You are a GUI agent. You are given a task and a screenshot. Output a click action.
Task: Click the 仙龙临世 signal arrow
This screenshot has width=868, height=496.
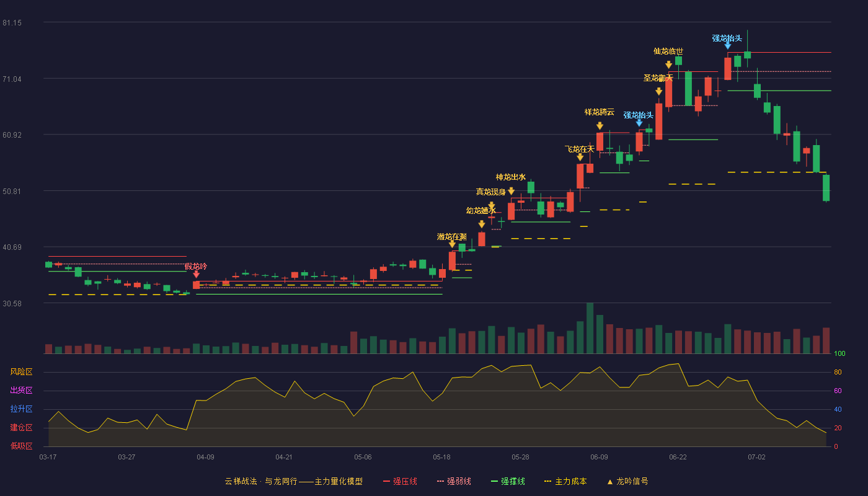(x=668, y=65)
